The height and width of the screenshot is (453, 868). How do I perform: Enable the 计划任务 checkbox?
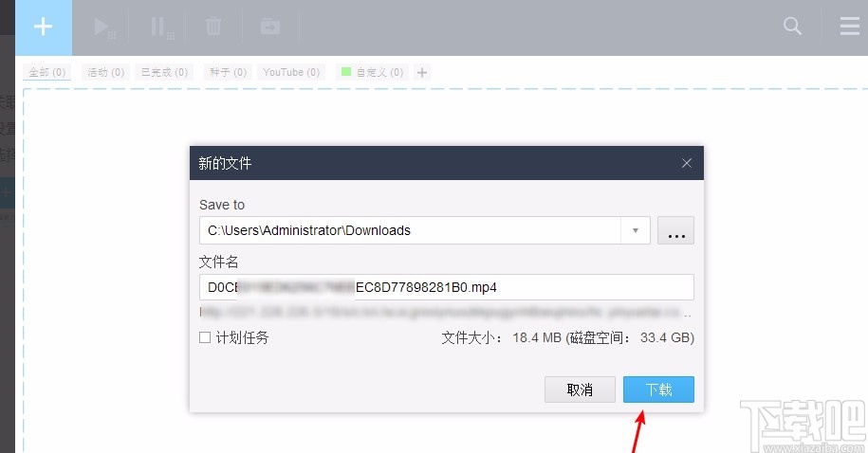pyautogui.click(x=205, y=337)
